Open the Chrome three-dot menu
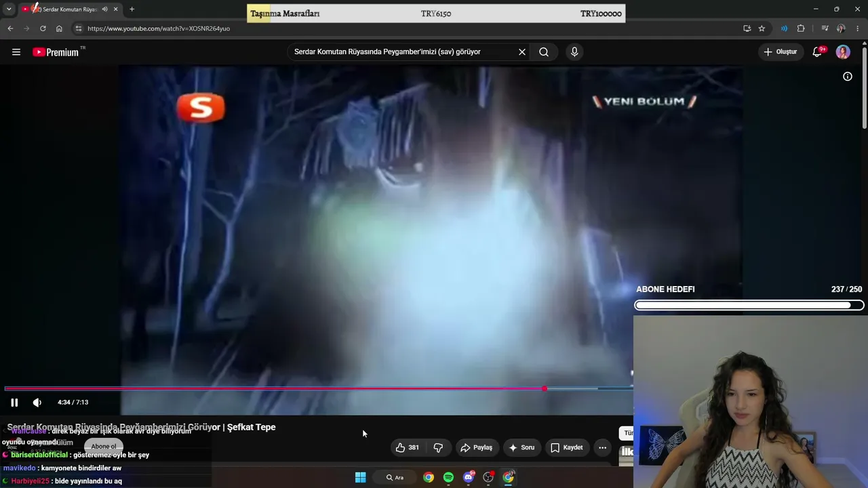Viewport: 868px width, 488px height. point(858,28)
